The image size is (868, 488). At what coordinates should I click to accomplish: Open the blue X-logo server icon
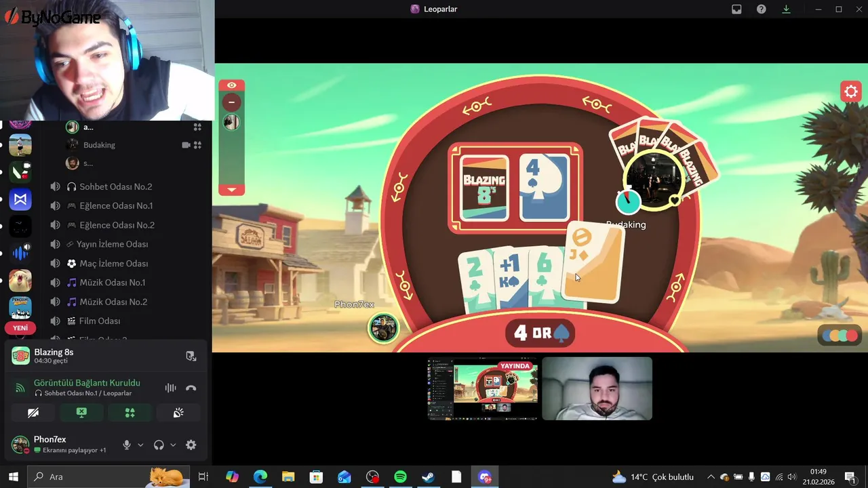pos(20,199)
